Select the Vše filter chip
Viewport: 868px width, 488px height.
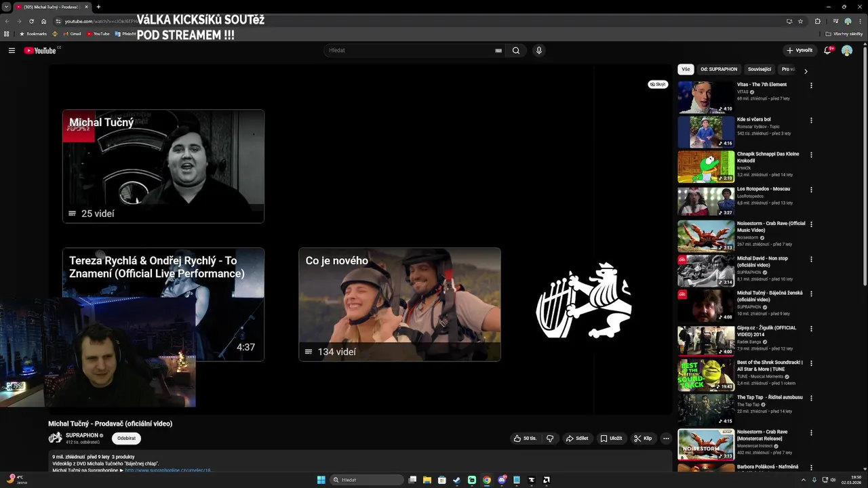[x=686, y=69]
